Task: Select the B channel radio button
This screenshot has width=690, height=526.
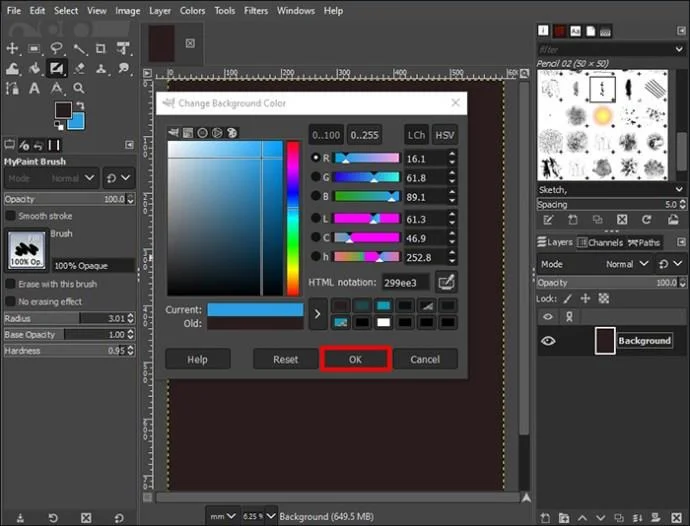Action: [316, 195]
